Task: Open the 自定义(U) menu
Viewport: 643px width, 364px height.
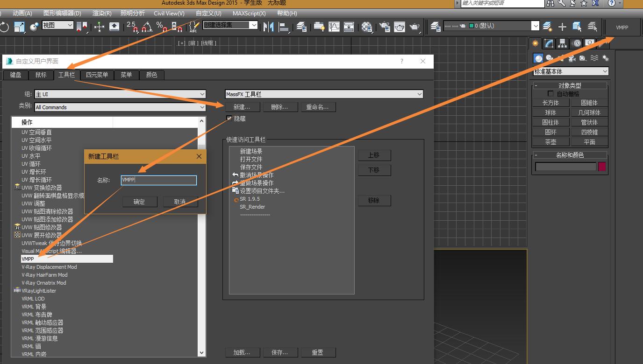Action: pos(208,14)
